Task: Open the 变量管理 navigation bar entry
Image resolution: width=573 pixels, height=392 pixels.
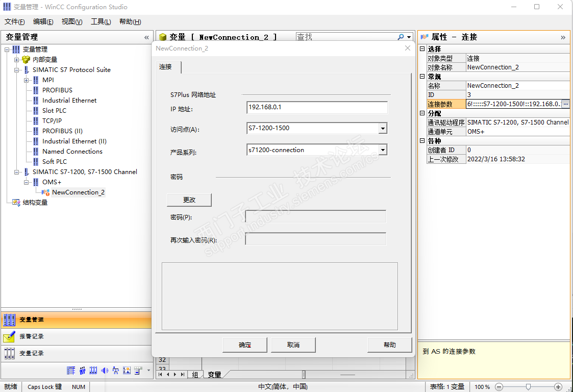Action: click(x=76, y=320)
